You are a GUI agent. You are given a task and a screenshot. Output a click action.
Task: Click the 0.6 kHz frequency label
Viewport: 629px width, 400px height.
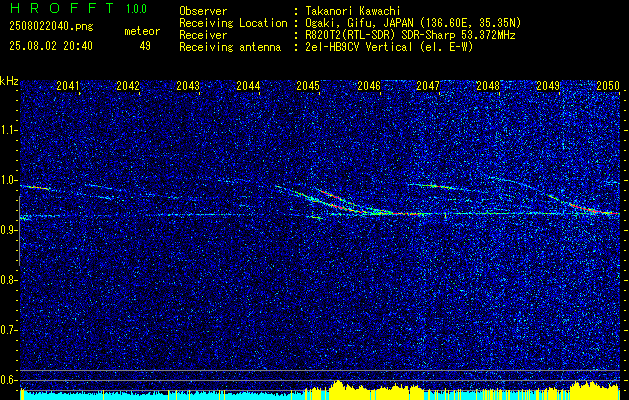click(9, 380)
